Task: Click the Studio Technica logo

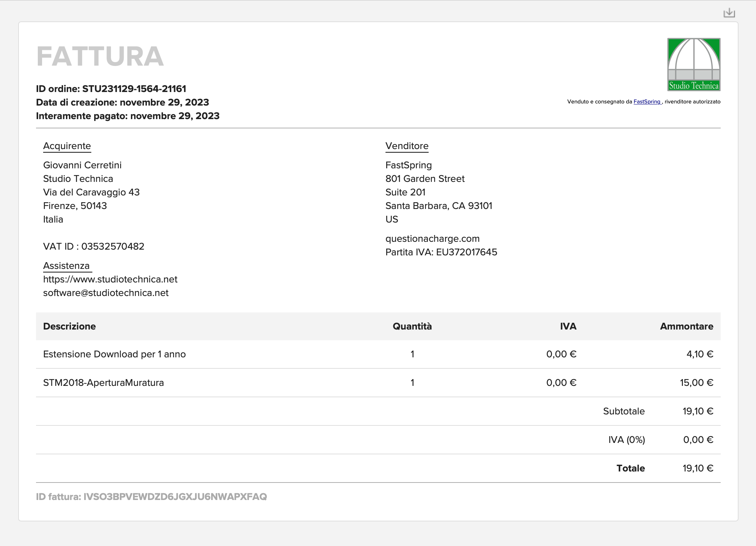Action: [x=694, y=65]
